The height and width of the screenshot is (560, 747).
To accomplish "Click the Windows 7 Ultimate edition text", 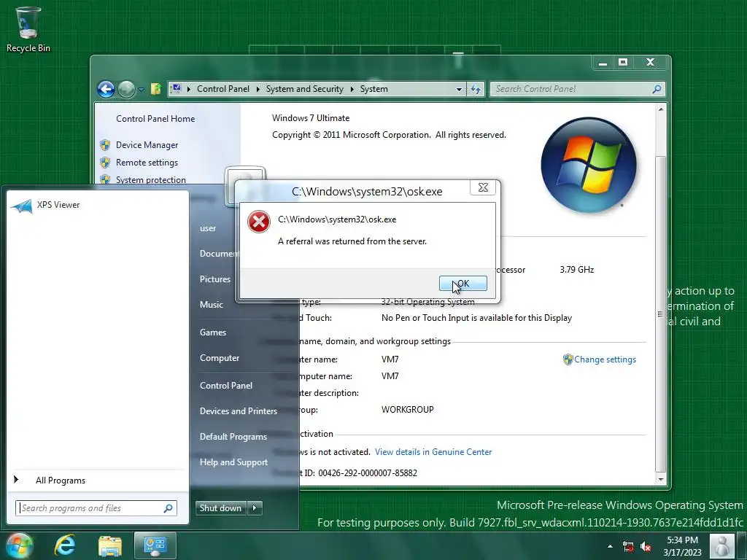I will [x=311, y=118].
